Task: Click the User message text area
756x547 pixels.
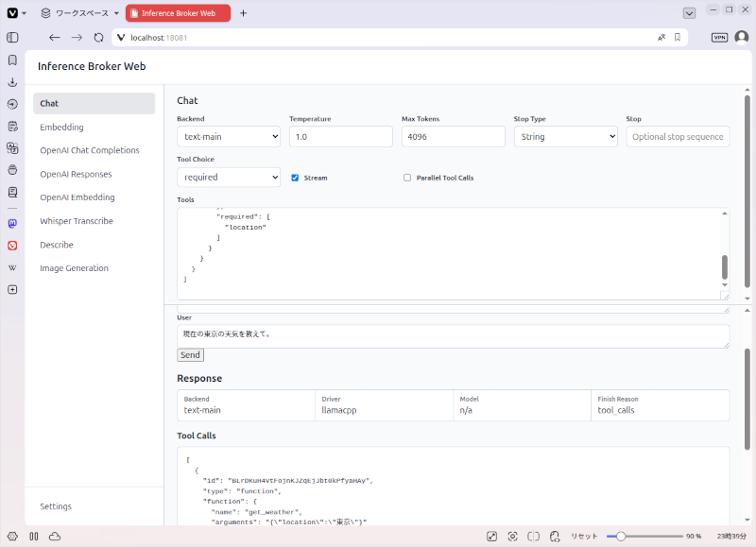Action: click(x=453, y=336)
